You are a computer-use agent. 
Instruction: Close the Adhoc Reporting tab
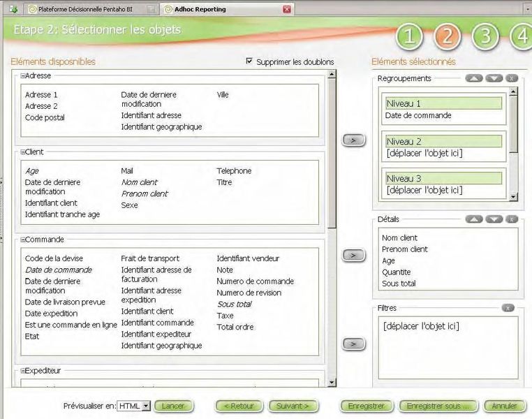(x=286, y=9)
